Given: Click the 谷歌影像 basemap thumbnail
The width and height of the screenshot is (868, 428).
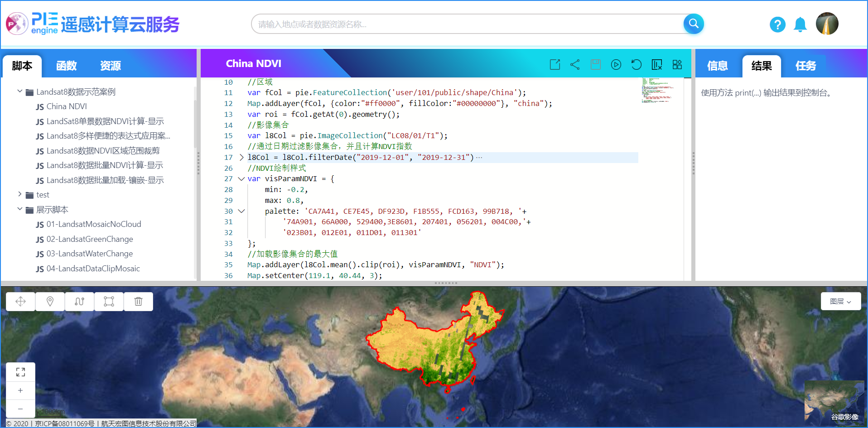Looking at the screenshot, I should [x=834, y=402].
